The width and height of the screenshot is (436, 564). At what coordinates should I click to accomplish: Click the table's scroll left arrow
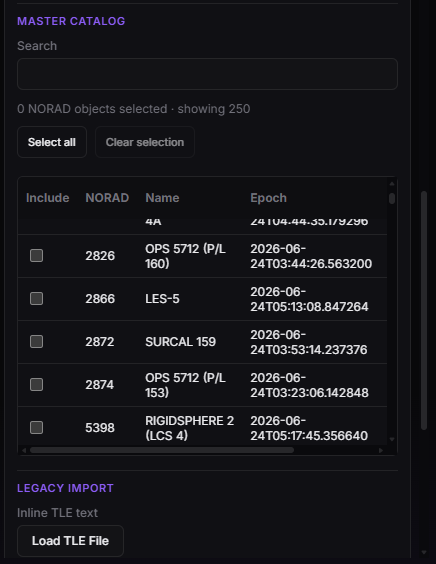24,450
